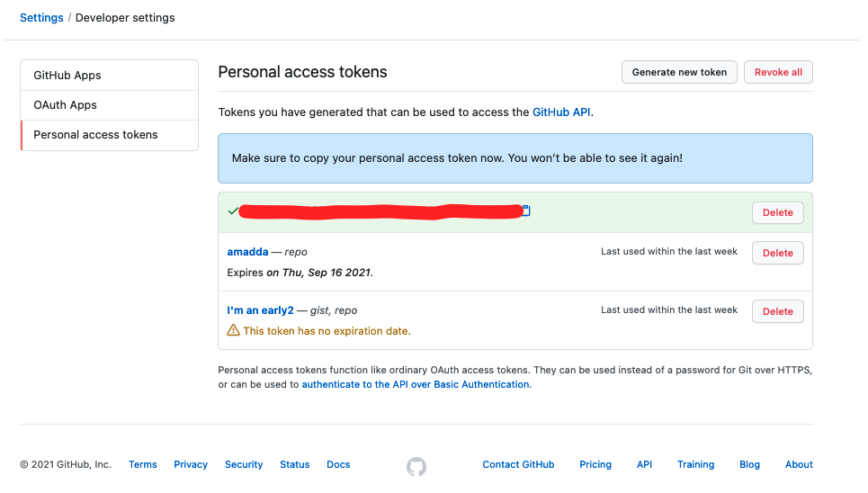The image size is (868, 493).
Task: Go to Settings in the breadcrumb
Action: tap(41, 18)
